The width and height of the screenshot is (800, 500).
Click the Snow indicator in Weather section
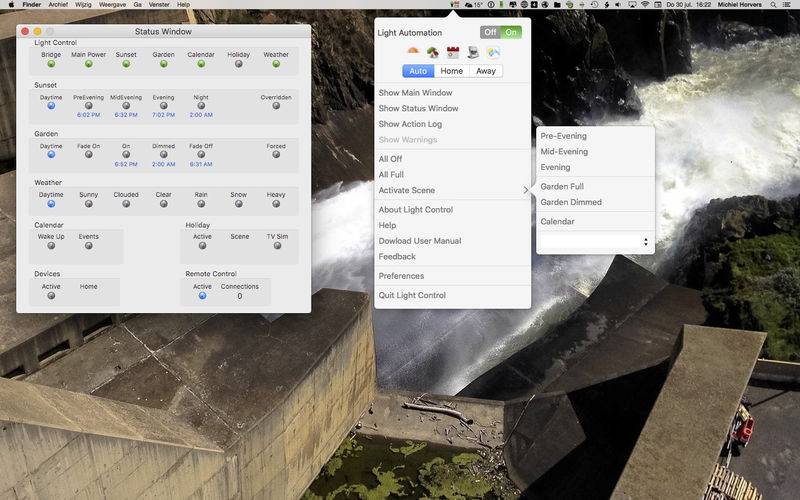(x=239, y=204)
